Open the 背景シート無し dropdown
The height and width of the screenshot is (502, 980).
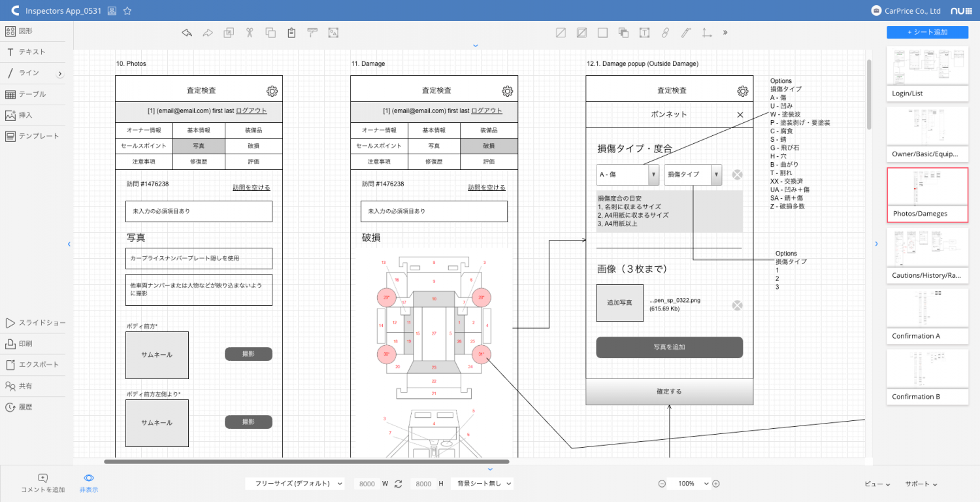click(x=482, y=484)
